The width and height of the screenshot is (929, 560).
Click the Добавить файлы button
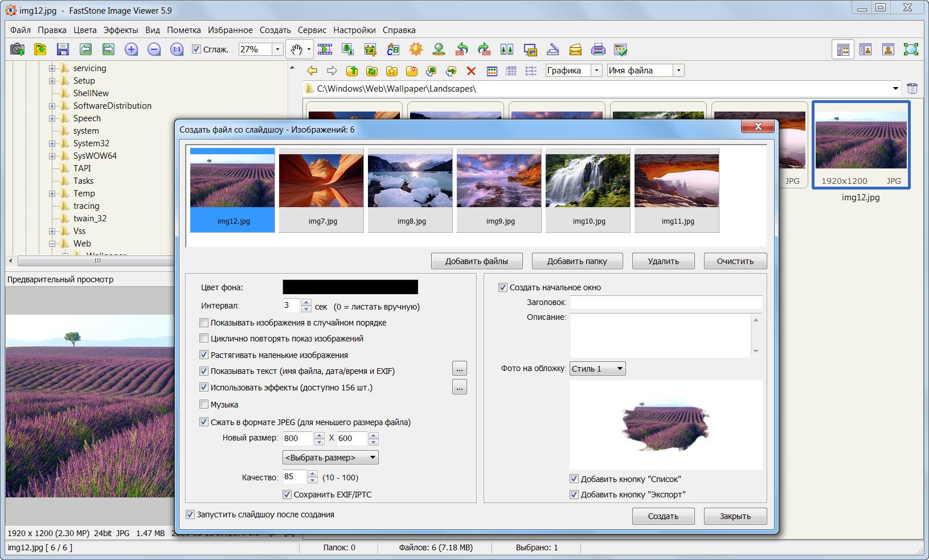476,261
